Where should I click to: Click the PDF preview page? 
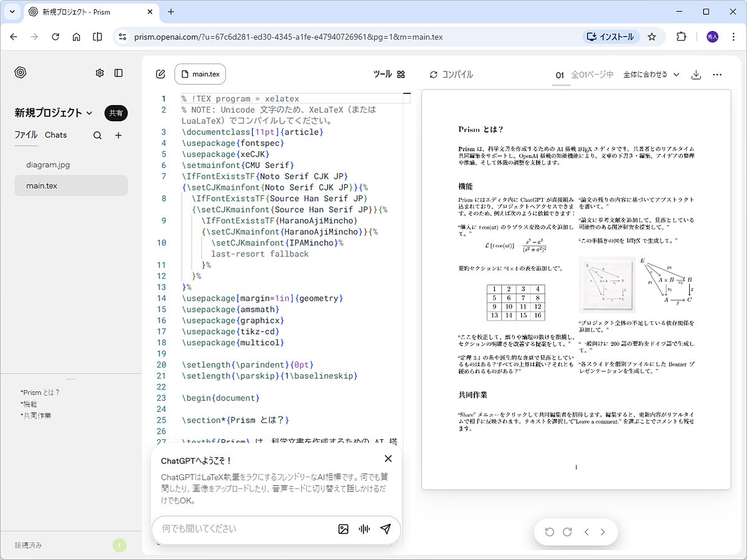576,289
